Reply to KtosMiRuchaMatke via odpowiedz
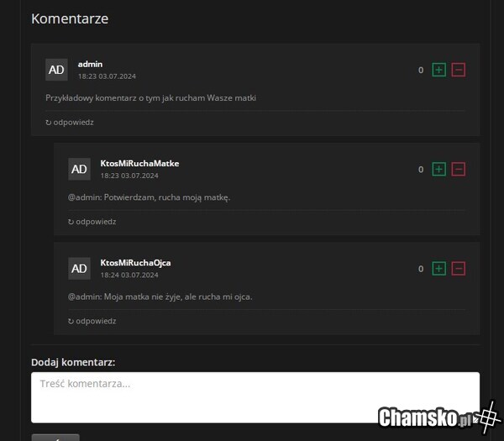 (92, 222)
